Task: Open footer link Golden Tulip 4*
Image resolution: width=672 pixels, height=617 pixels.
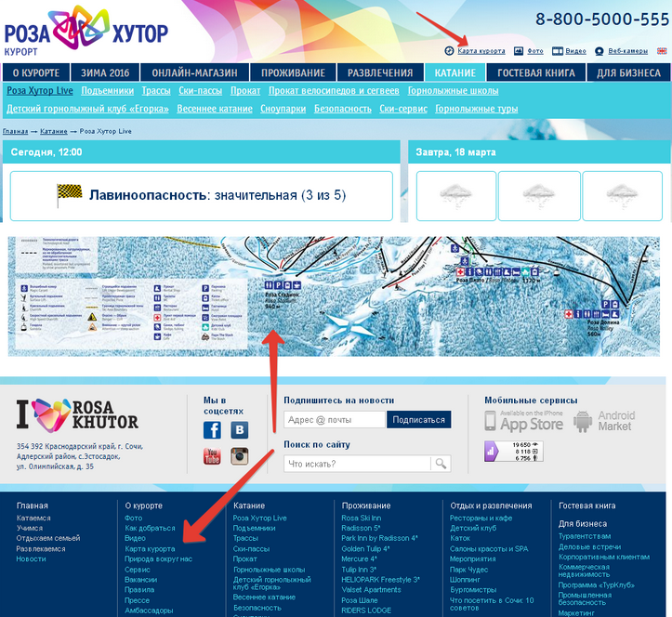Action: click(365, 548)
